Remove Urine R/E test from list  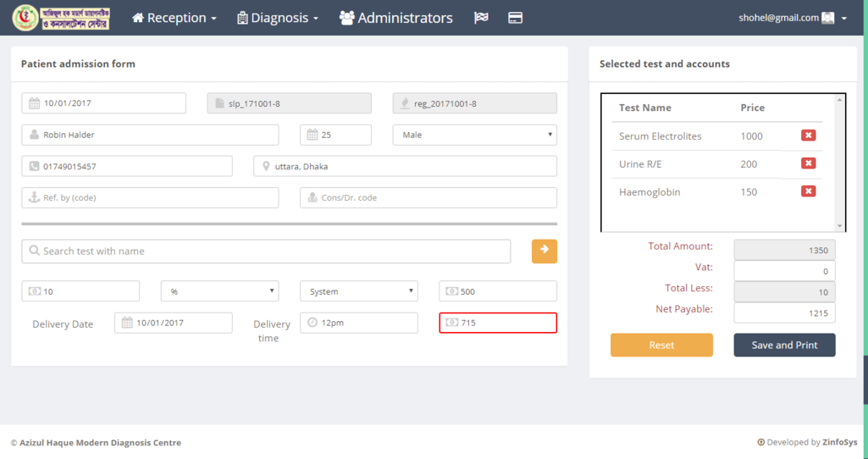point(808,163)
